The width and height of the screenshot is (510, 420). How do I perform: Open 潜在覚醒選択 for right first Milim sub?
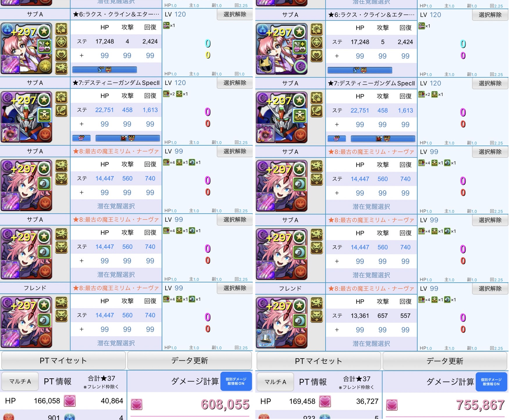pyautogui.click(x=371, y=207)
